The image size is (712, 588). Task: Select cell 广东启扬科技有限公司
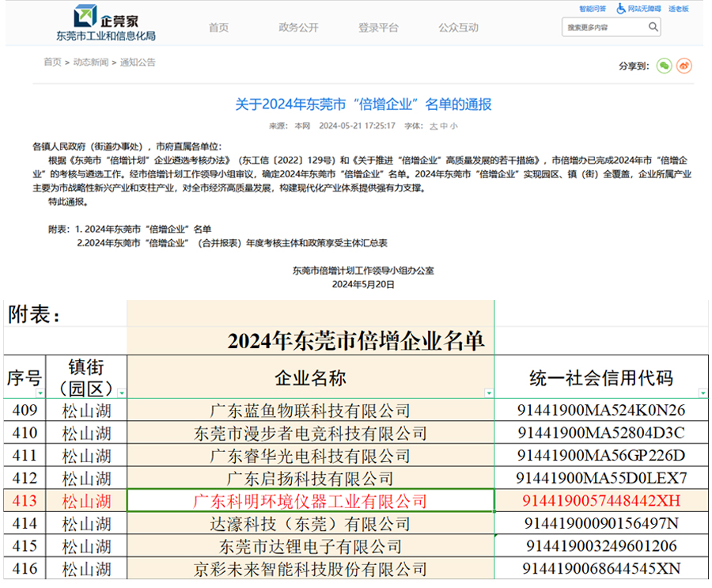pyautogui.click(x=311, y=479)
